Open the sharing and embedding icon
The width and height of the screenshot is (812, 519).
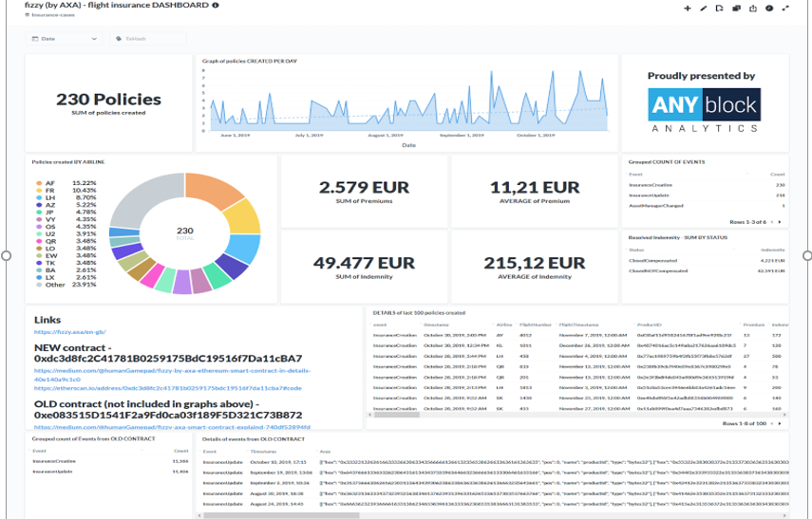click(753, 9)
